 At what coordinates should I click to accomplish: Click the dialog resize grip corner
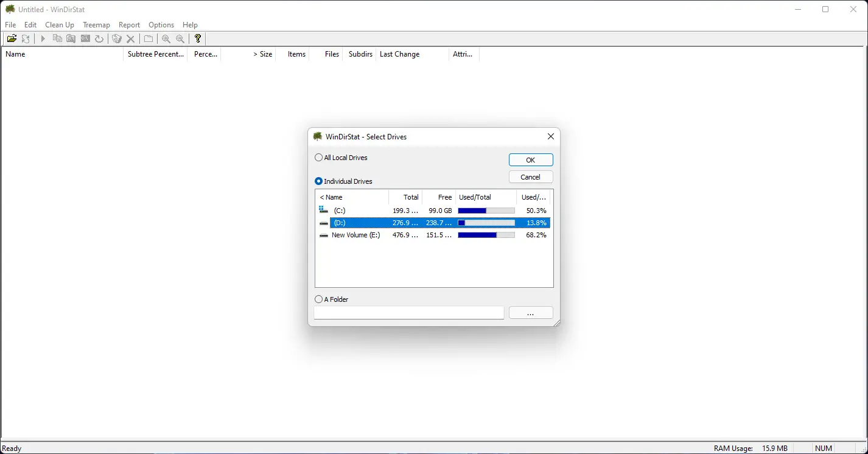[556, 323]
